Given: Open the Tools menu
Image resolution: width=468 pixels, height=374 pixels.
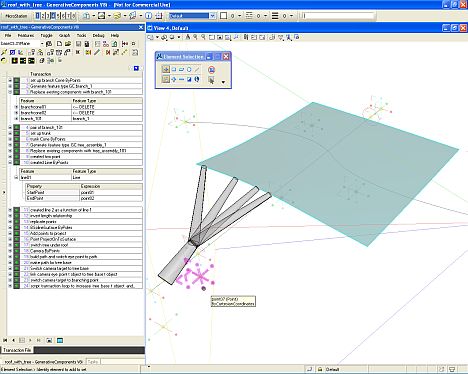Looking at the screenshot, I should click(x=81, y=35).
